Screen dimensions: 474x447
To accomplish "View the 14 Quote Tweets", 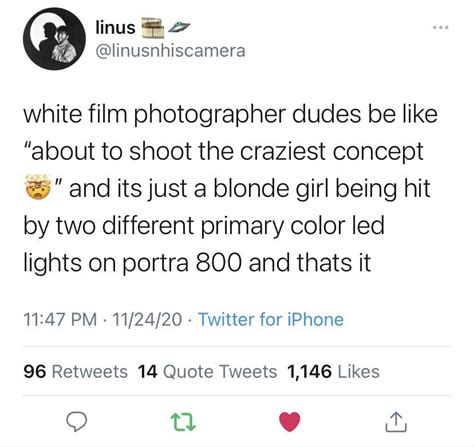I will pyautogui.click(x=207, y=371).
